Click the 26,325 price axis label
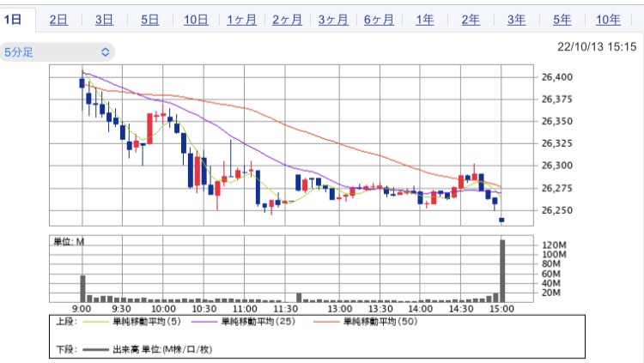The height and width of the screenshot is (363, 644). (557, 143)
